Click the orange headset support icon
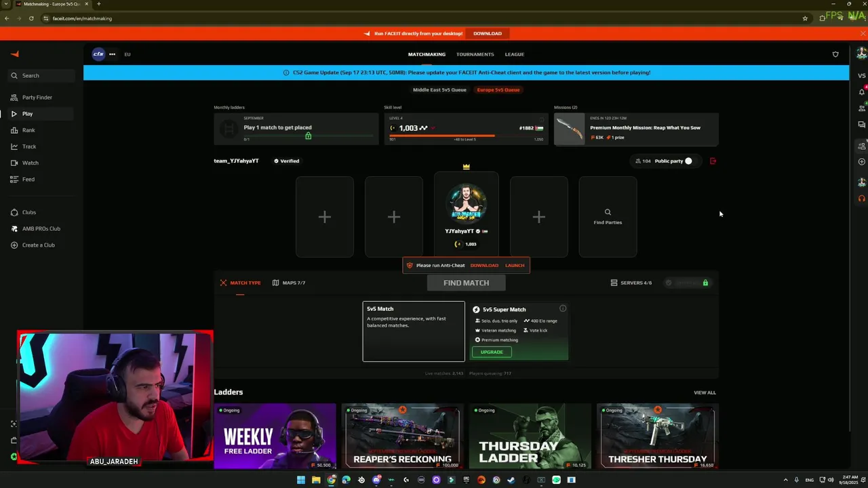Screen dimensions: 868x488 [862, 199]
